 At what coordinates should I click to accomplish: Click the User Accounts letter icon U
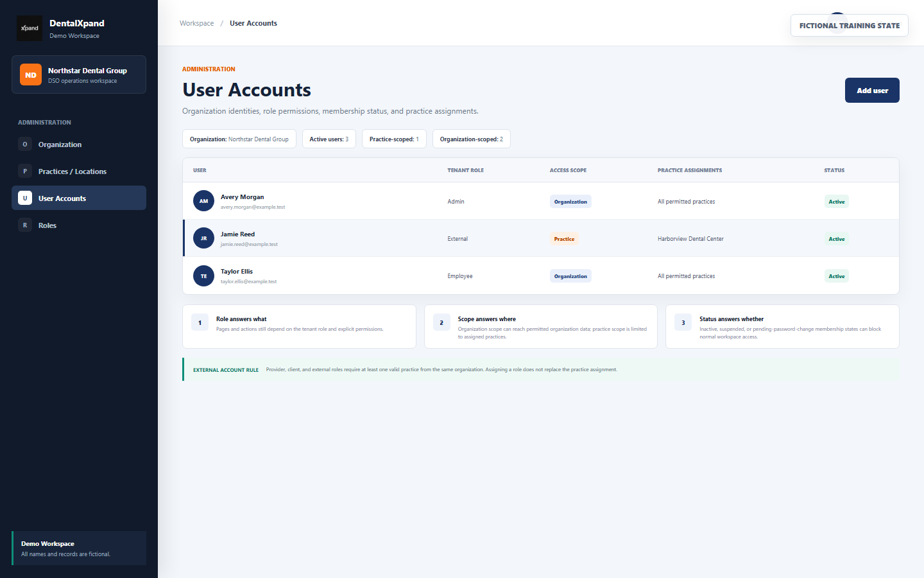(25, 198)
